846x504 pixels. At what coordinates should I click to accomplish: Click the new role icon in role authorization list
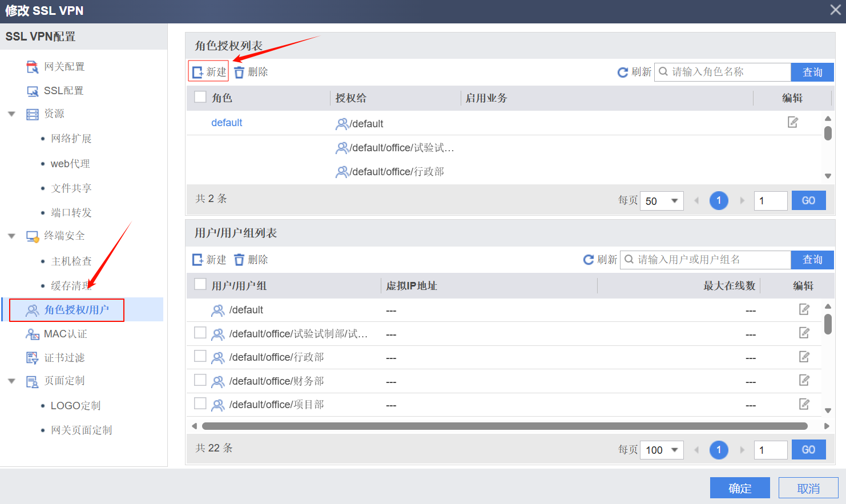(198, 72)
